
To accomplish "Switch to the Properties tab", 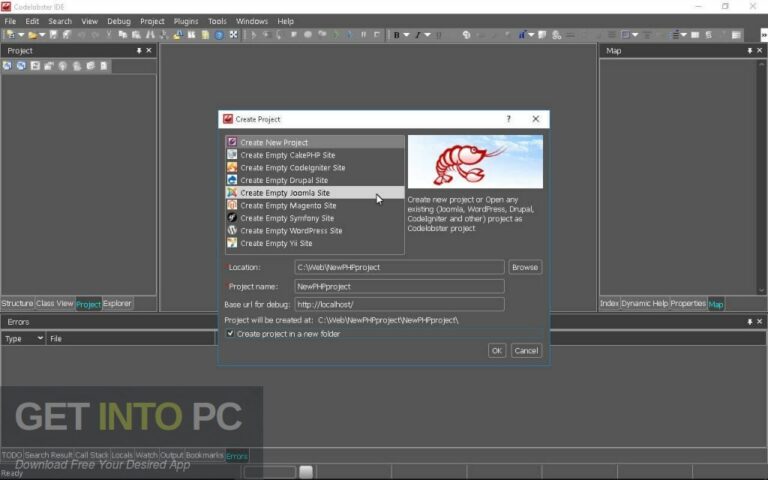I will coord(688,304).
